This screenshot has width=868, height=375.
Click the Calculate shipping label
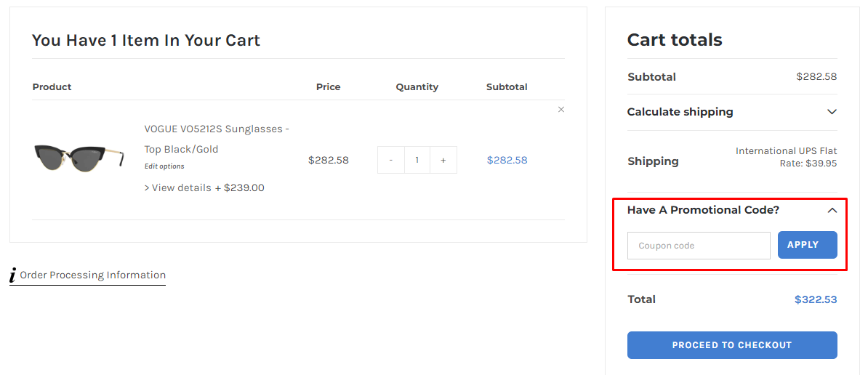pos(680,112)
